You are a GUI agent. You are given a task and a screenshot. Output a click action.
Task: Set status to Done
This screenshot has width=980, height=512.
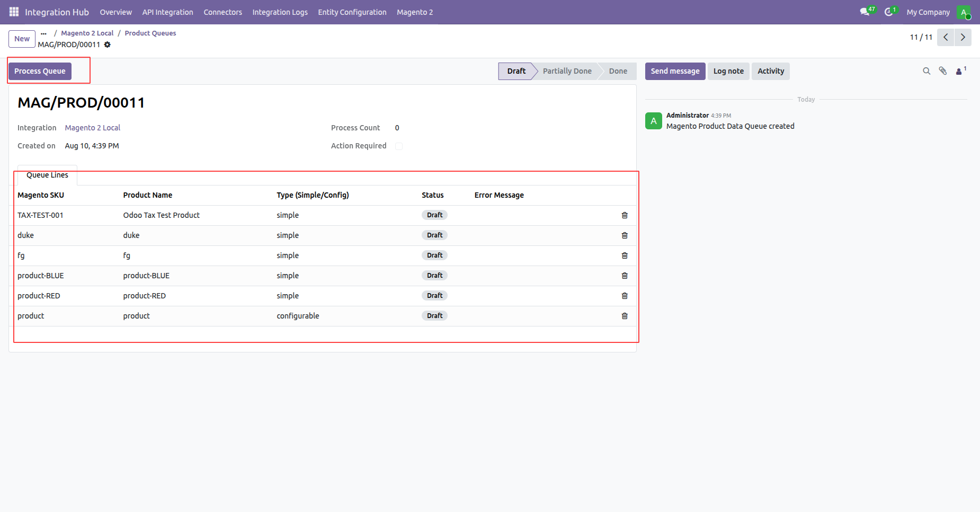(x=618, y=71)
